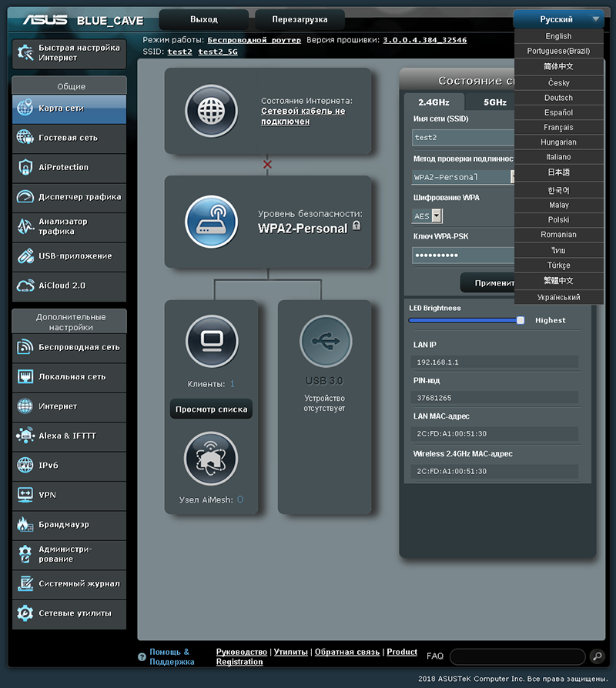This screenshot has height=688, width=616.
Task: Open the test2_5G SSID link
Action: (218, 52)
